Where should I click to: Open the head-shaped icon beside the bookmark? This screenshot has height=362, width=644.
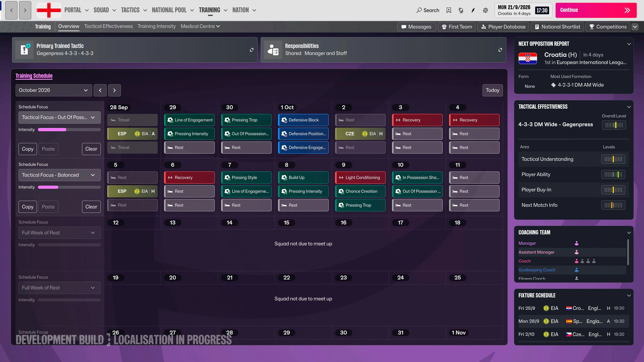[x=461, y=10]
